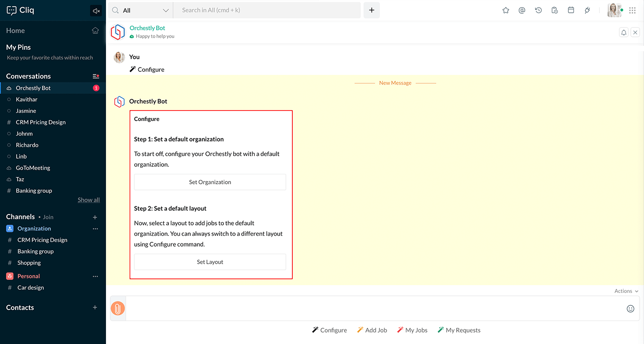Click the Orchestly Bot logo in header
Viewport: 644px width, 344px height.
pos(118,32)
